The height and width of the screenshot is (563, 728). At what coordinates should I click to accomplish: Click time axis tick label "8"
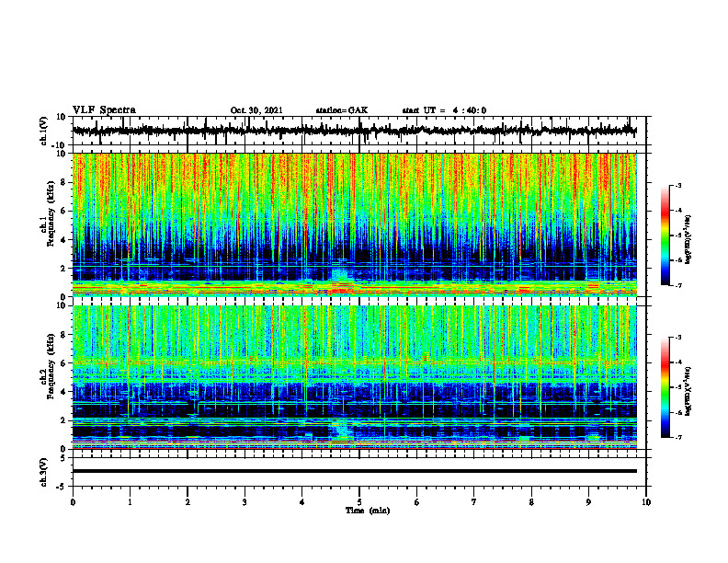click(531, 502)
